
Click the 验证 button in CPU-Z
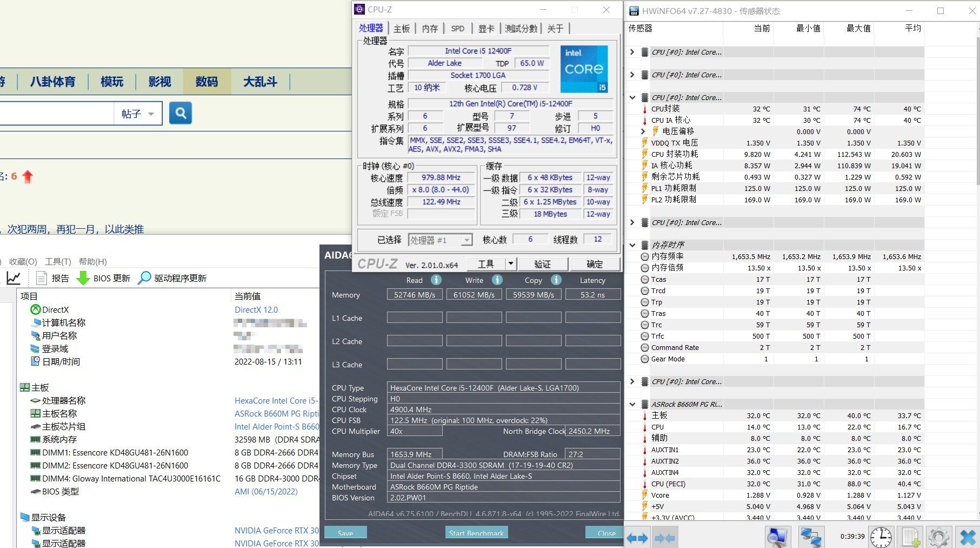[x=543, y=263]
